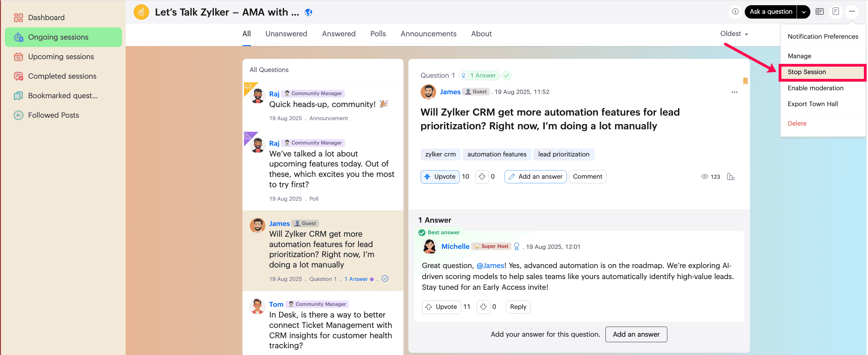This screenshot has height=355, width=868.
Task: Click the bookmark flag on Question 1
Action: (x=745, y=81)
